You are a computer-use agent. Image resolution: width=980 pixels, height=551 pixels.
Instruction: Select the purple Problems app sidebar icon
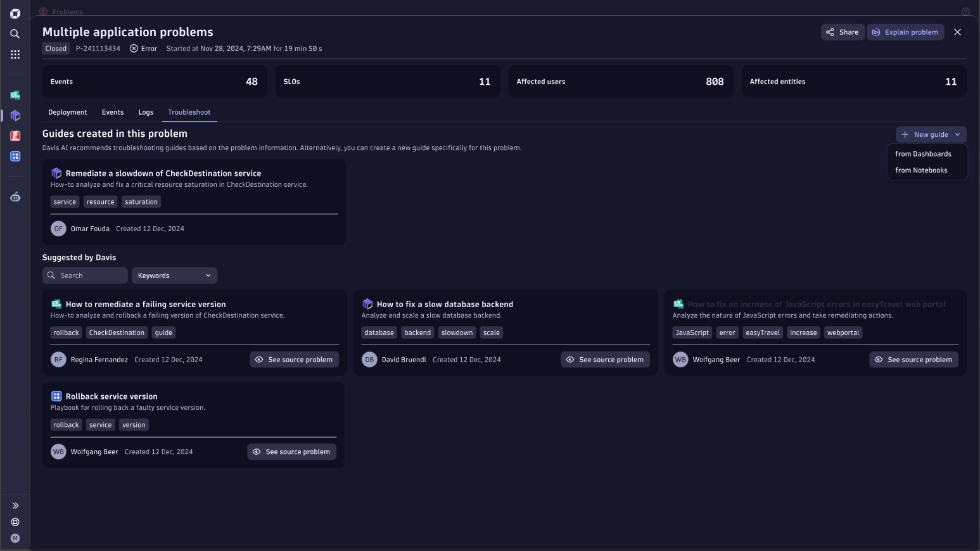click(x=15, y=116)
